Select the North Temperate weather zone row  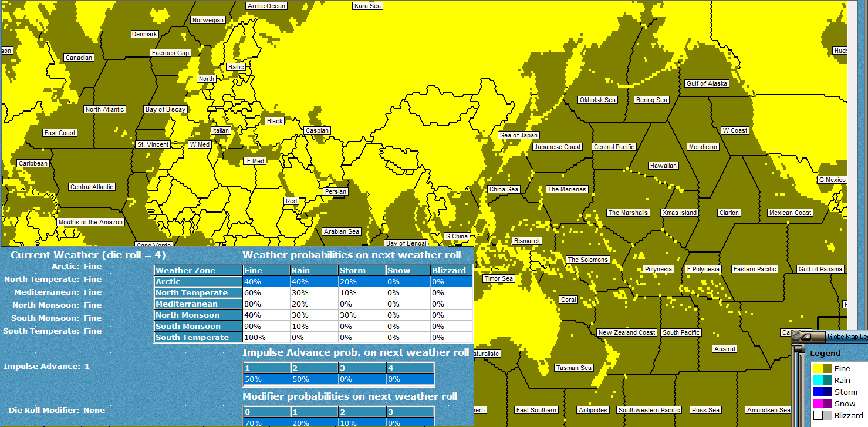[x=313, y=292]
